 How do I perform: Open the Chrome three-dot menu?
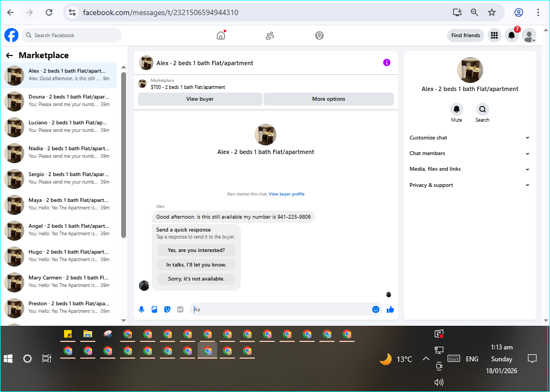click(x=538, y=12)
